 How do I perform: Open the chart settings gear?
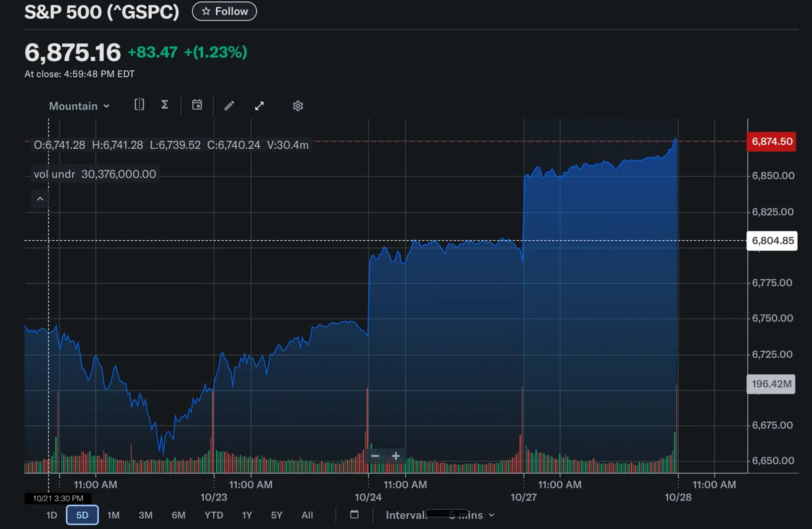click(x=298, y=105)
